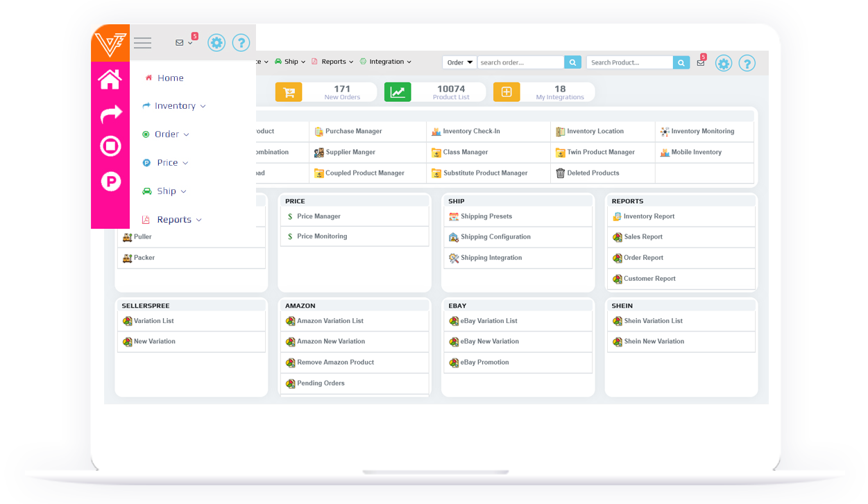Click the Stop icon in the pink sidebar
This screenshot has height=504, width=868.
point(110,146)
